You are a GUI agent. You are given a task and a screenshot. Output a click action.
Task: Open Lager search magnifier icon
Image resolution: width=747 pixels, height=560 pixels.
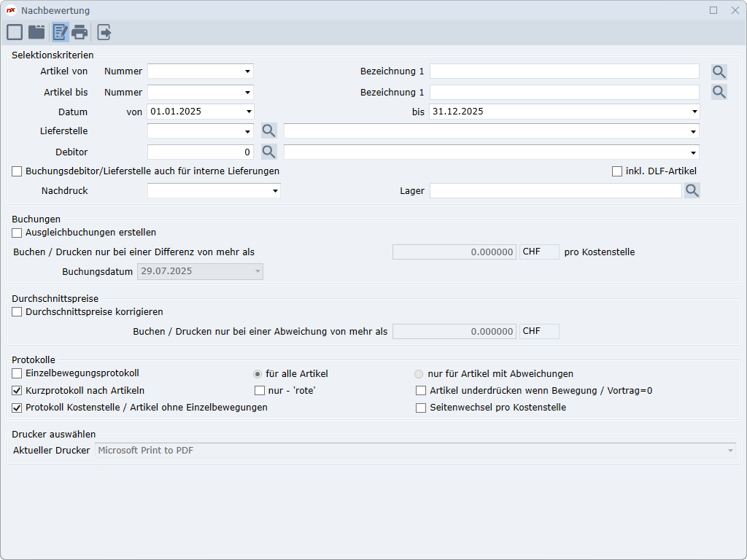pos(692,191)
